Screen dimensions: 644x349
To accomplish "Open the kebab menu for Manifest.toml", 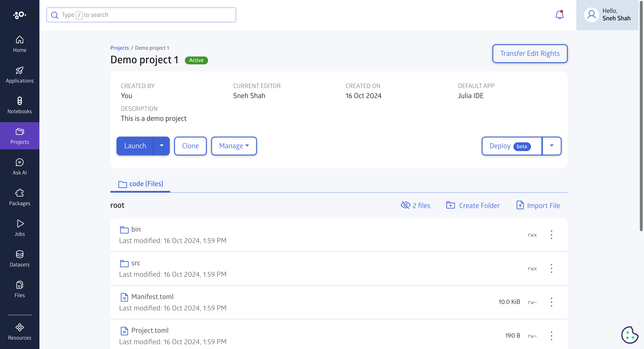I will click(x=552, y=302).
